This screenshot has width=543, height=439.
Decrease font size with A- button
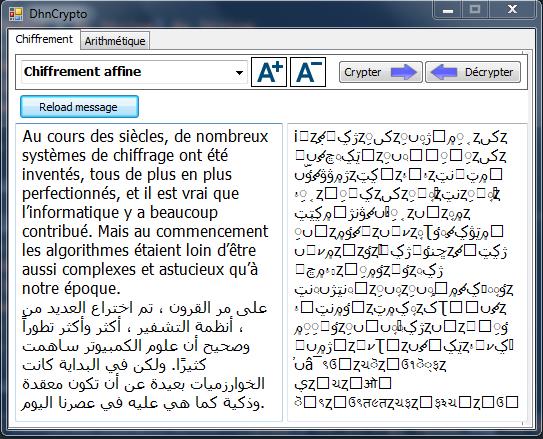coord(308,72)
